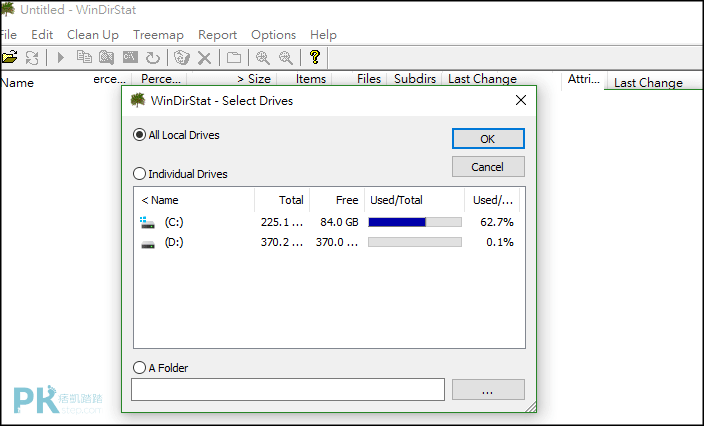Click the Copy Path toolbar icon
This screenshot has width=704, height=426.
tap(84, 57)
